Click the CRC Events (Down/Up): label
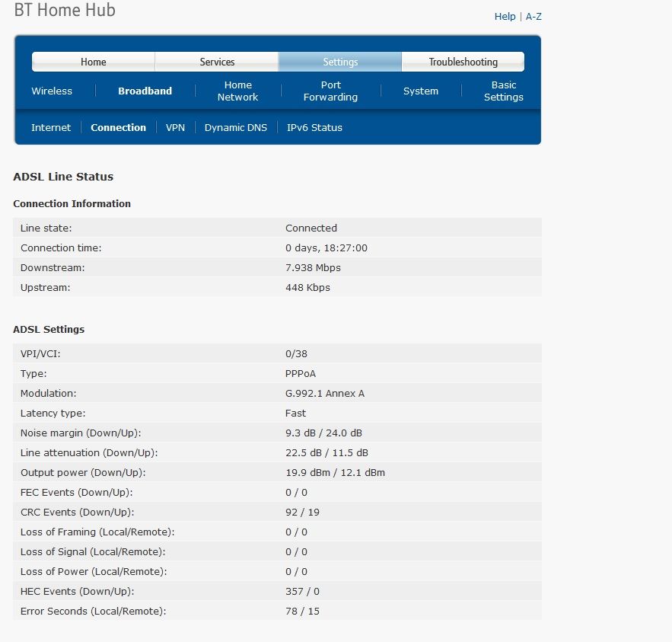 (78, 512)
